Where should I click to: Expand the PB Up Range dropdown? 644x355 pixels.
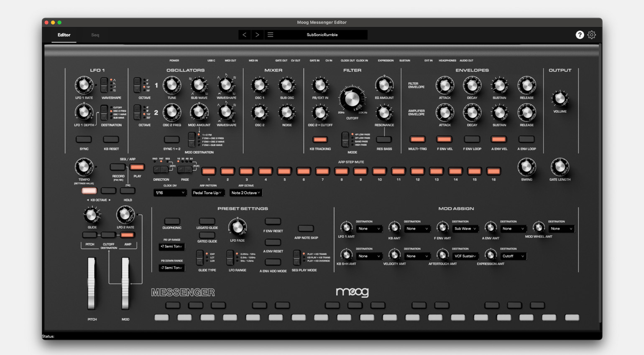(x=171, y=247)
